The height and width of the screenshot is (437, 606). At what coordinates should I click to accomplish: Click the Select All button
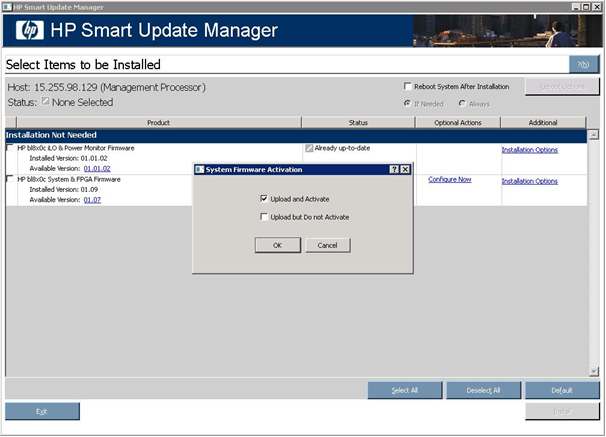click(x=404, y=390)
